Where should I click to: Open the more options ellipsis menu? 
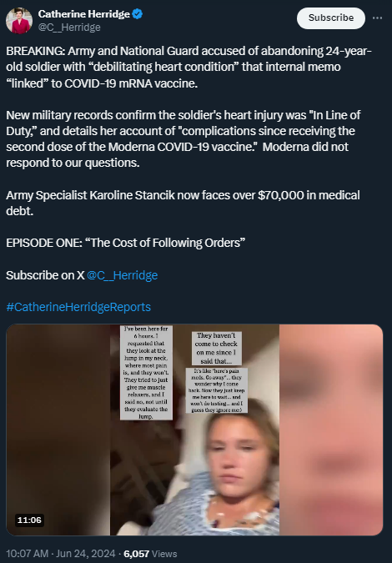tap(377, 18)
